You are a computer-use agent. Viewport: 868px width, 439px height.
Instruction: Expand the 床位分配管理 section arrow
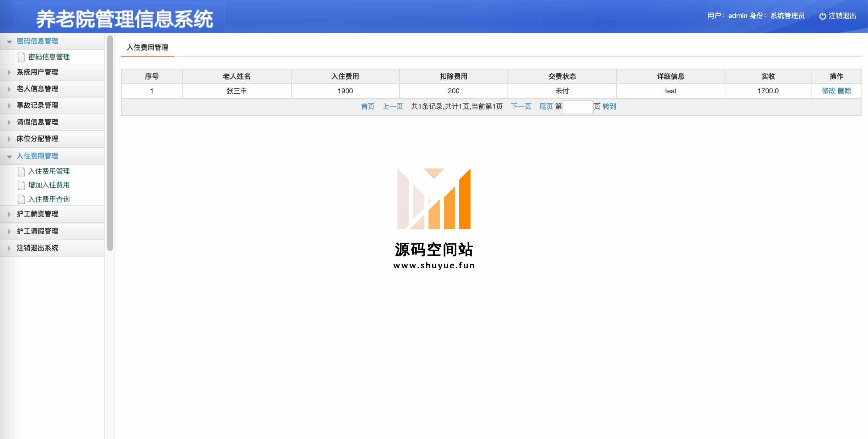[9, 139]
